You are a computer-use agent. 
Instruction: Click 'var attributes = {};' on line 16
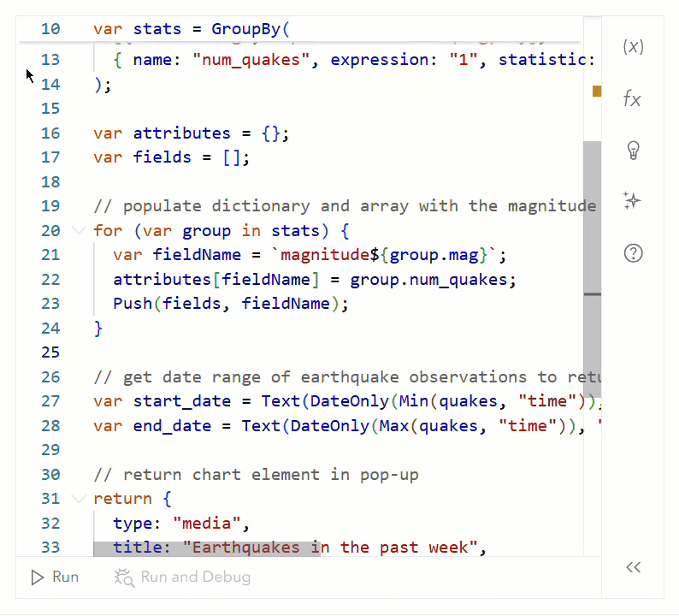pyautogui.click(x=191, y=133)
